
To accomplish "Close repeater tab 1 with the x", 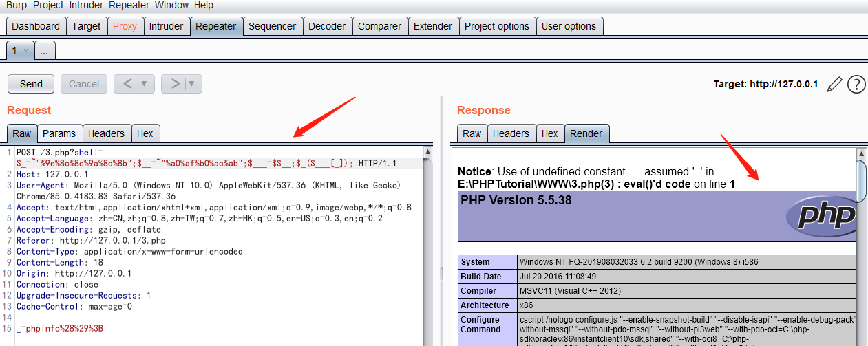I will click(x=25, y=50).
